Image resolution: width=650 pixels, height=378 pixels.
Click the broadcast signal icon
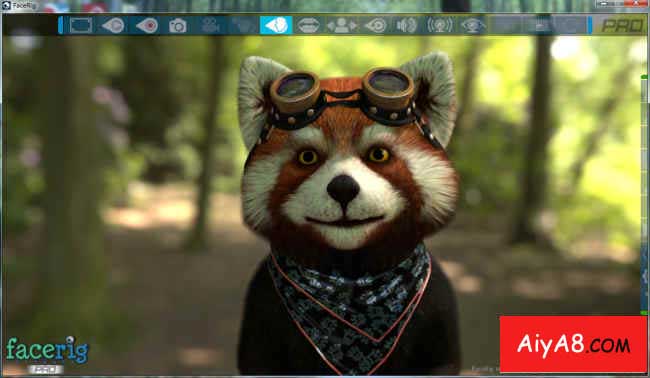point(439,25)
